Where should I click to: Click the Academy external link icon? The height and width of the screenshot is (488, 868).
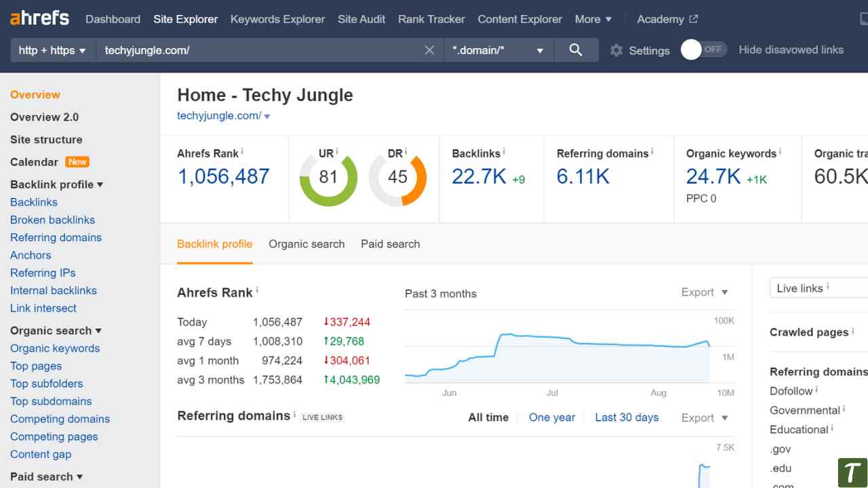pos(693,19)
